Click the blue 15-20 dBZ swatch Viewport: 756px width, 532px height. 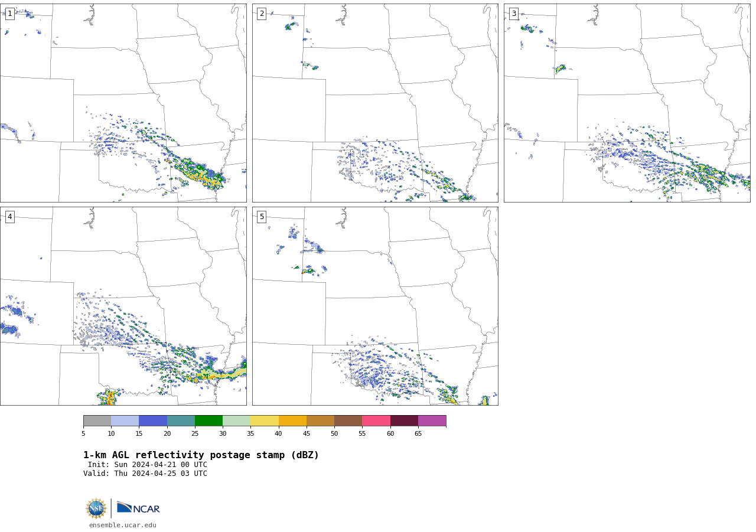click(153, 421)
